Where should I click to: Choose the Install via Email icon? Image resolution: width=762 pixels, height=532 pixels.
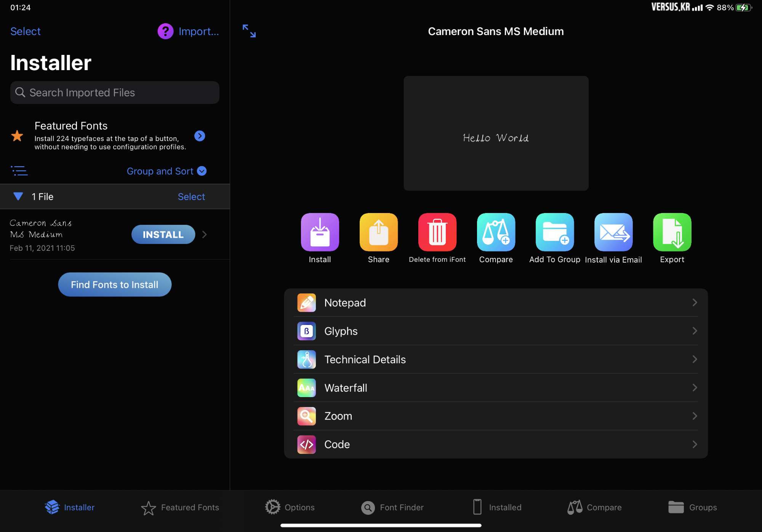point(613,232)
